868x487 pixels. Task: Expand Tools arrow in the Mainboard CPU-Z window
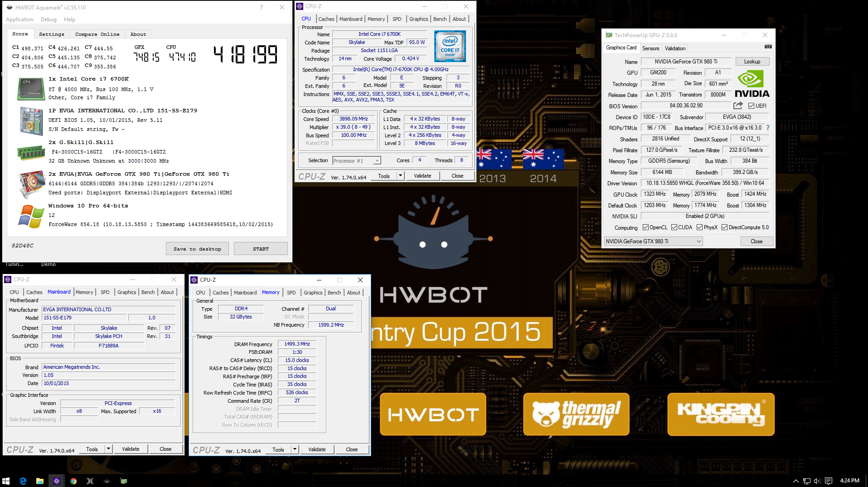[x=108, y=449]
